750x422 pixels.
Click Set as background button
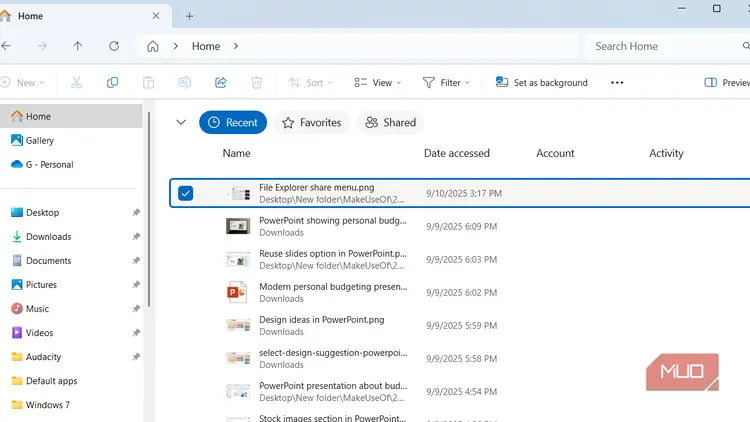541,83
